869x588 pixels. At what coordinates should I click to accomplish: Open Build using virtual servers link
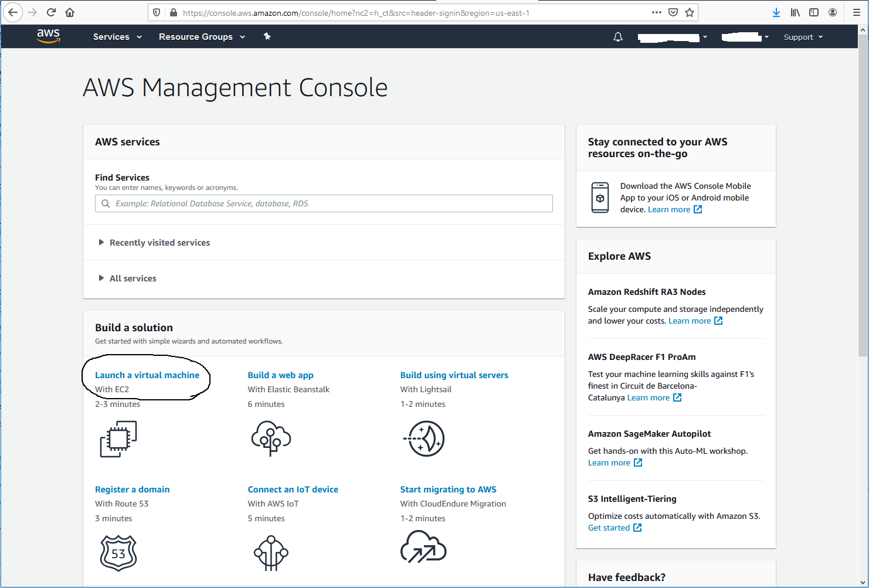point(454,375)
